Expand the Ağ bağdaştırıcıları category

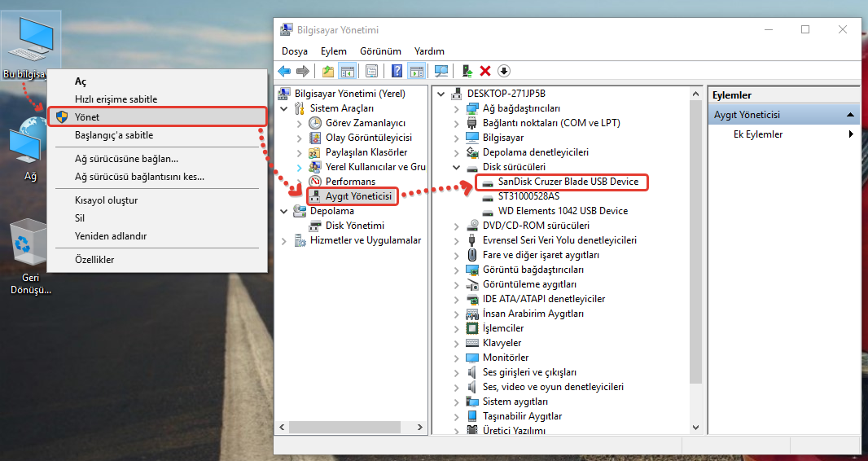457,108
